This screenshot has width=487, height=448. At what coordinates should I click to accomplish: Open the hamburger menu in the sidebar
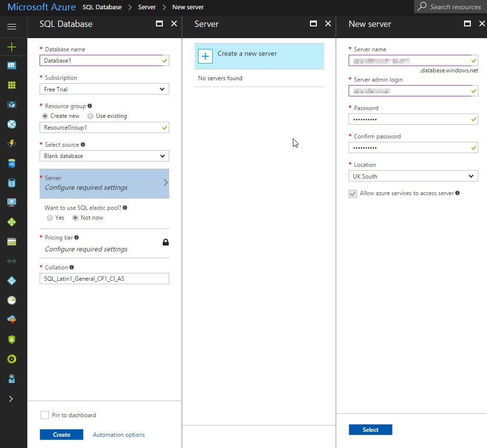pos(12,27)
